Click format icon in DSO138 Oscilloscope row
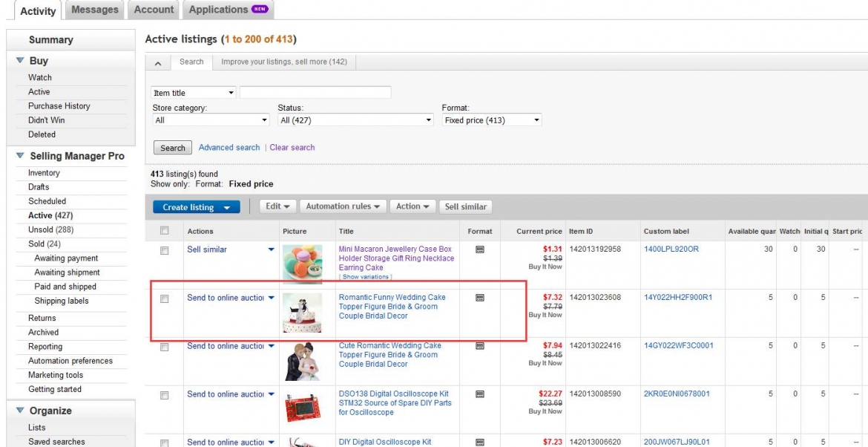This screenshot has height=447, width=868. [x=480, y=394]
